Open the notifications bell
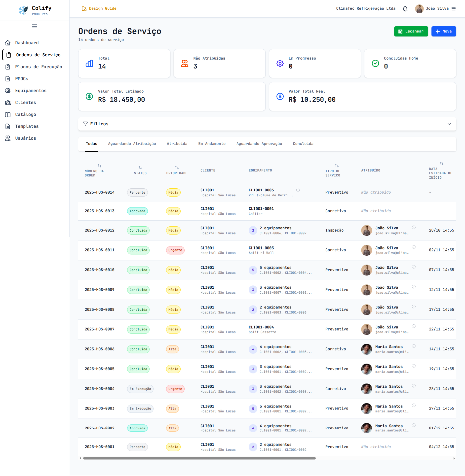Screen dimensions: 465x476 (405, 9)
